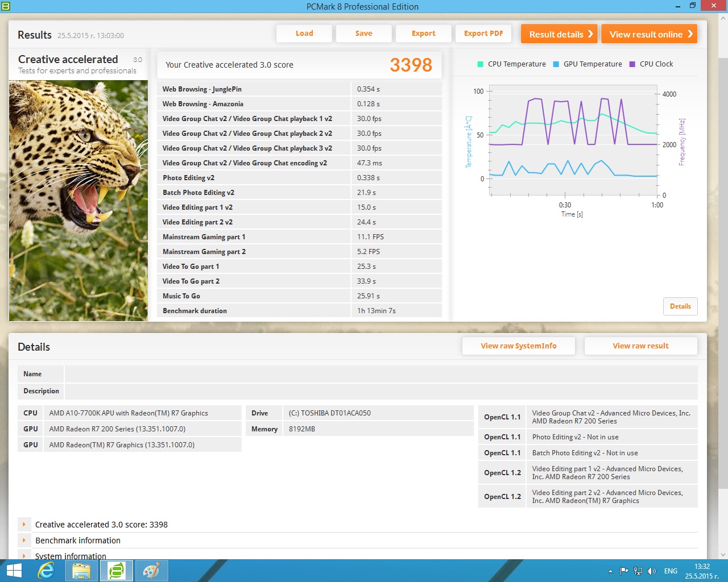
Task: Click Export PDF button
Action: tap(483, 34)
